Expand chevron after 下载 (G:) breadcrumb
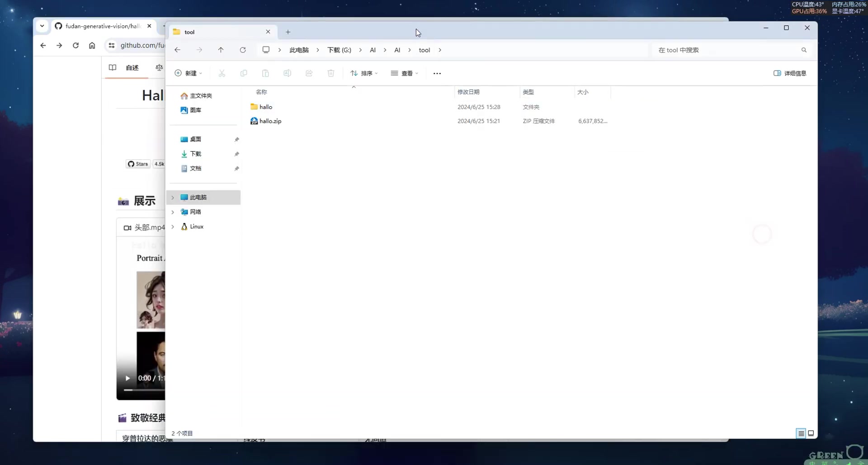Viewport: 868px width, 465px height. point(360,50)
